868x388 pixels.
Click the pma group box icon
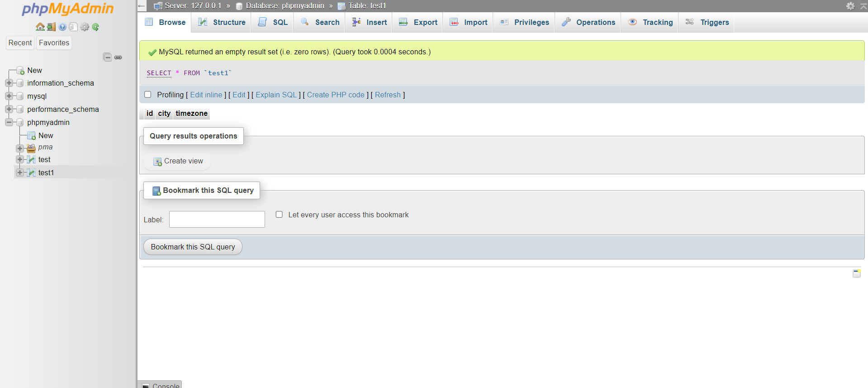[31, 148]
